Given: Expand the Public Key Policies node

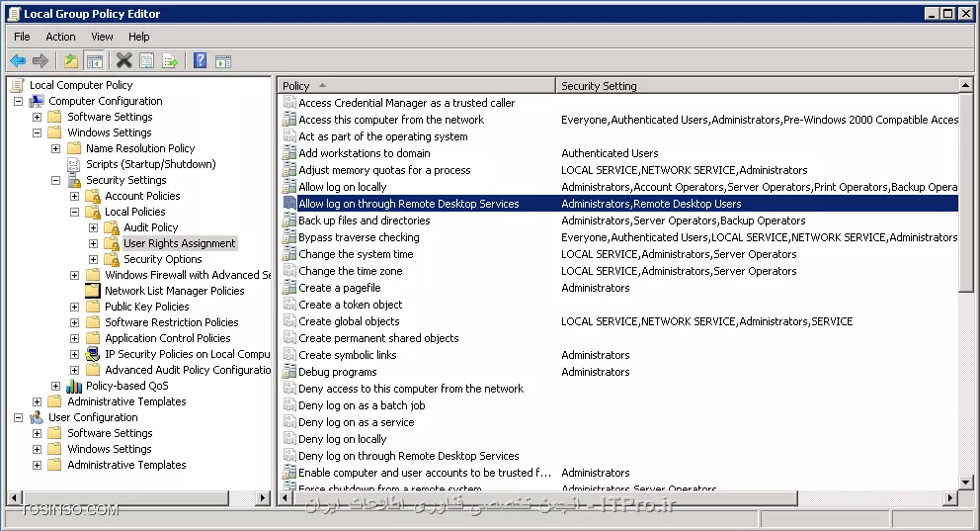Looking at the screenshot, I should pos(74,308).
